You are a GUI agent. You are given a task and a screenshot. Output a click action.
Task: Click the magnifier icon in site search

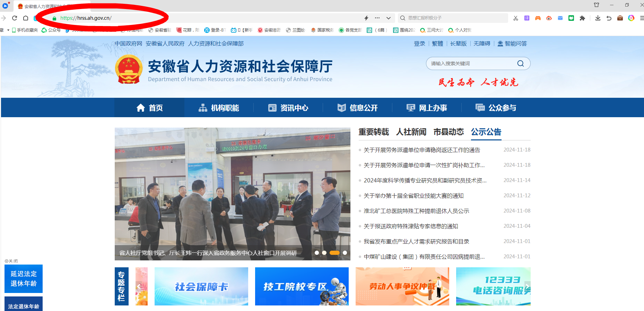point(520,63)
